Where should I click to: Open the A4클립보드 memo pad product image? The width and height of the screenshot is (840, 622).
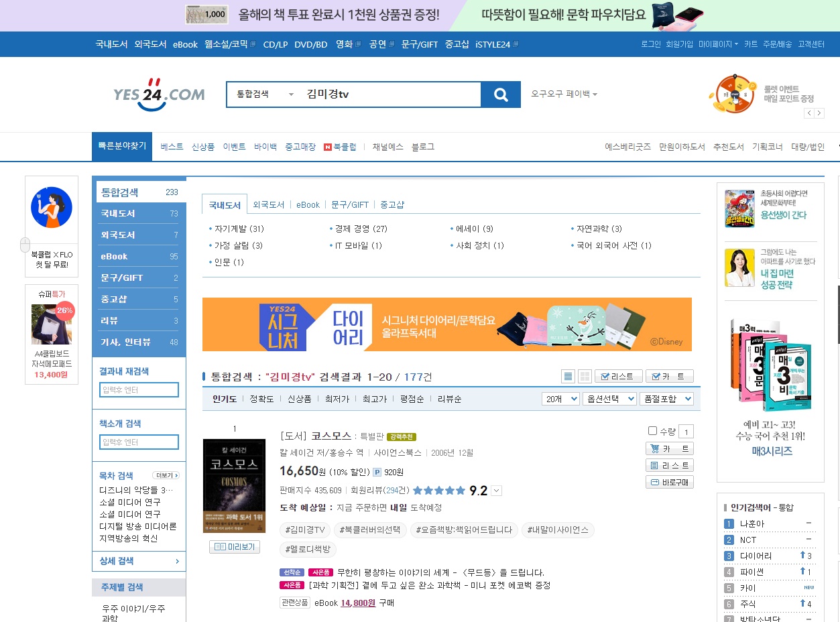52,323
